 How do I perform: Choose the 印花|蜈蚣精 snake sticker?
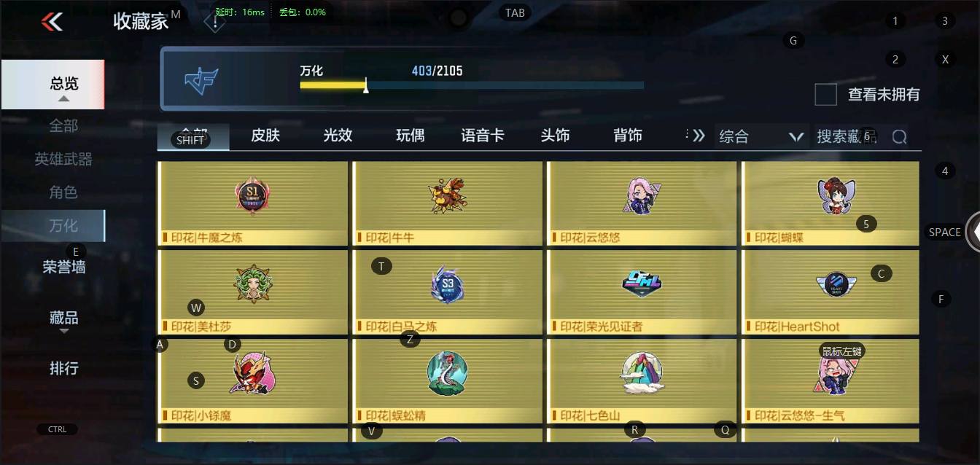click(x=447, y=381)
